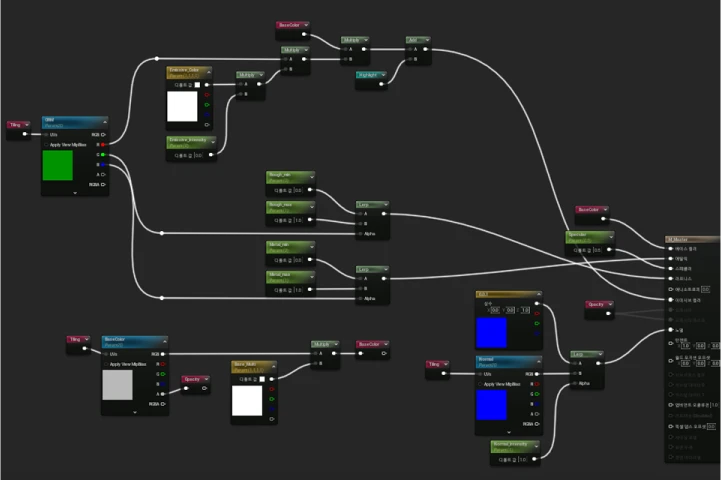Open the Rough_max node chevron
Viewport: 721px width, 480px height.
(x=312, y=207)
